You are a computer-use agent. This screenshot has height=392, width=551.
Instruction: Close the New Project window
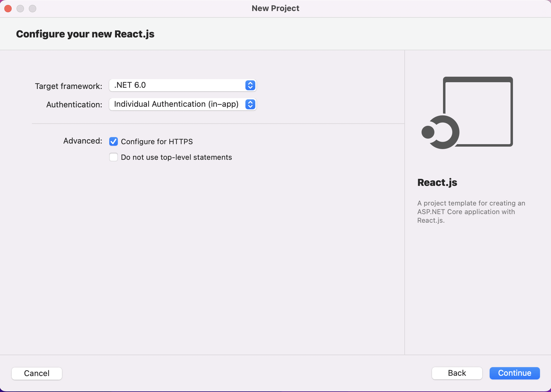[8, 9]
